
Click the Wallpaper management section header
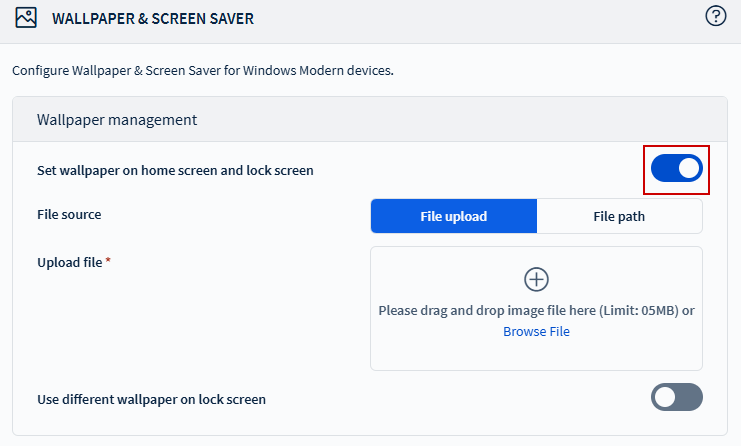117,120
